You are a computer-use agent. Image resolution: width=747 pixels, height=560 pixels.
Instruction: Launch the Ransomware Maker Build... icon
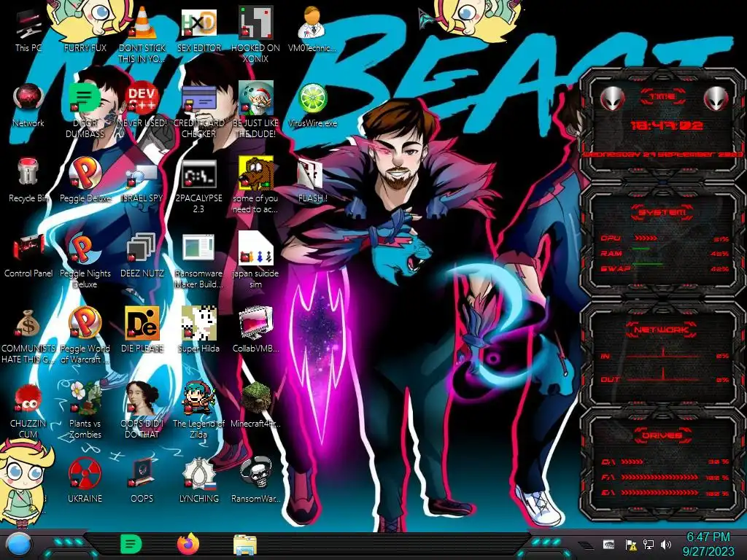coord(199,249)
